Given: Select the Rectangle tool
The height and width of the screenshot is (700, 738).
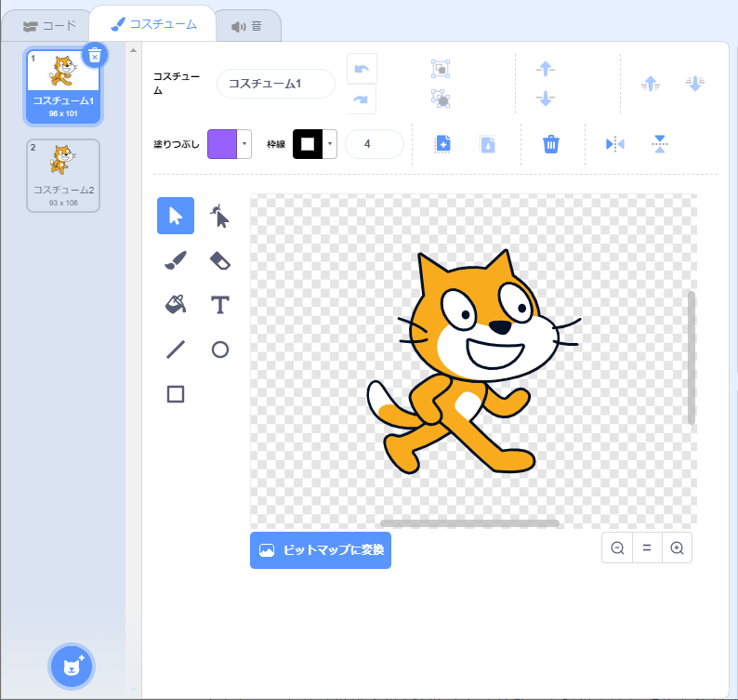Looking at the screenshot, I should pyautogui.click(x=175, y=394).
